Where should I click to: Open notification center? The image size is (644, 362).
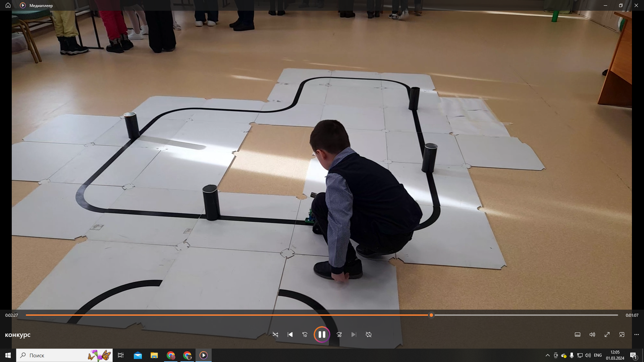pos(633,355)
